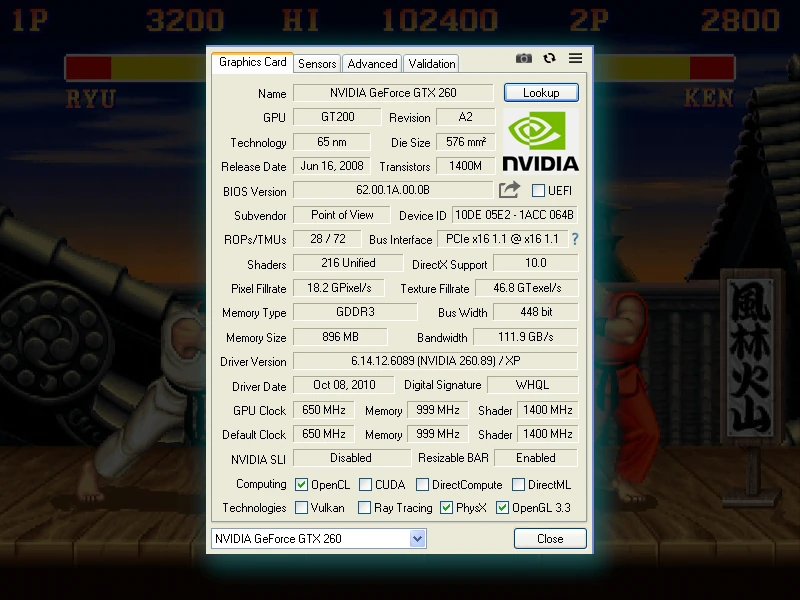
Task: Toggle the Vulkan checkbox
Action: [x=301, y=508]
